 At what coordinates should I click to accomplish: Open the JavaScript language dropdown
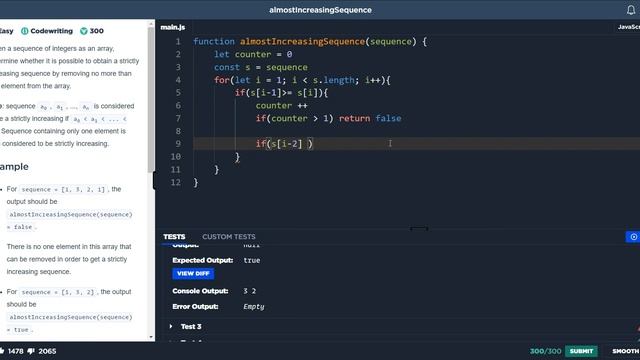(629, 27)
